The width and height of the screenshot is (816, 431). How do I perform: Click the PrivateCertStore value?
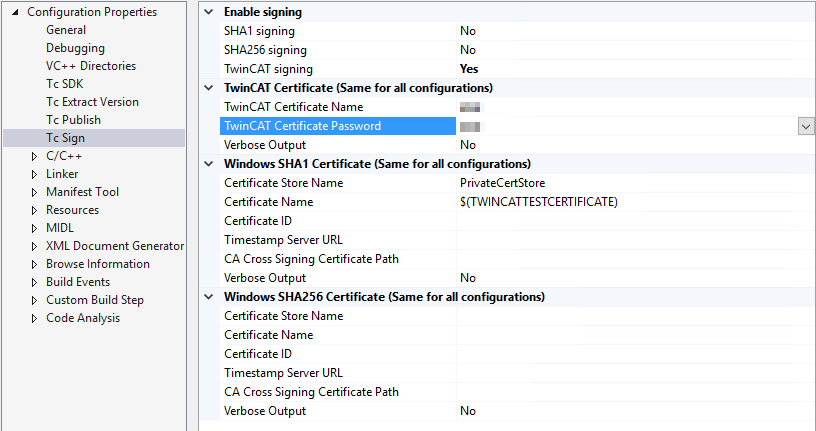(x=502, y=183)
